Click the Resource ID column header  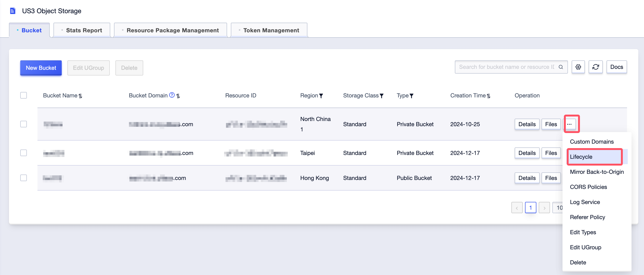point(240,95)
